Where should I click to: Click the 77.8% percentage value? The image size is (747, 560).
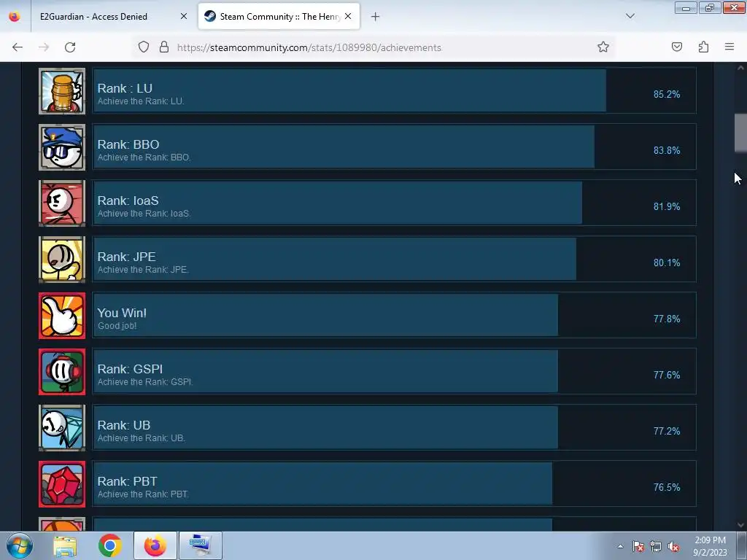[x=667, y=319]
